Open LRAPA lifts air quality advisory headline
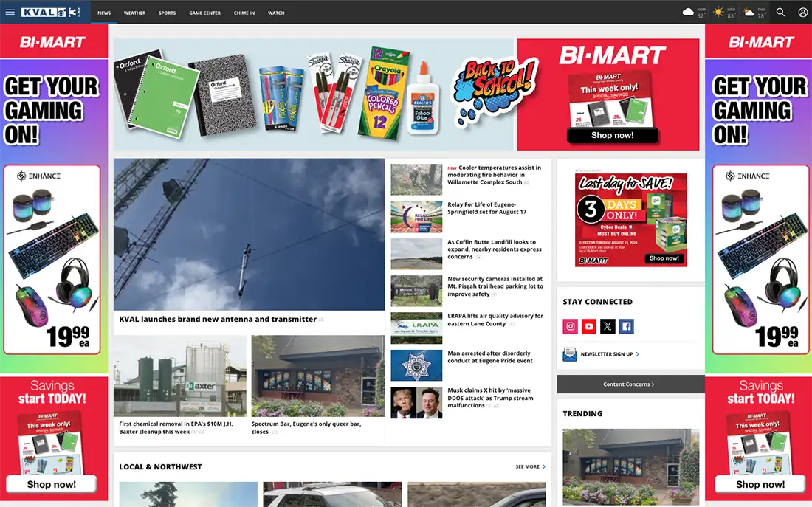 [495, 320]
